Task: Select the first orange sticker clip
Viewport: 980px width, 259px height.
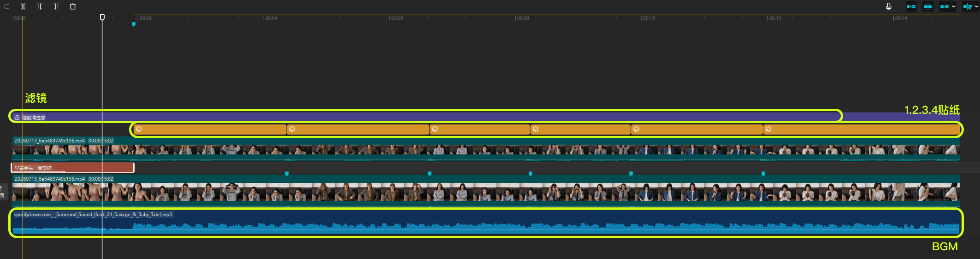Action: coord(210,129)
